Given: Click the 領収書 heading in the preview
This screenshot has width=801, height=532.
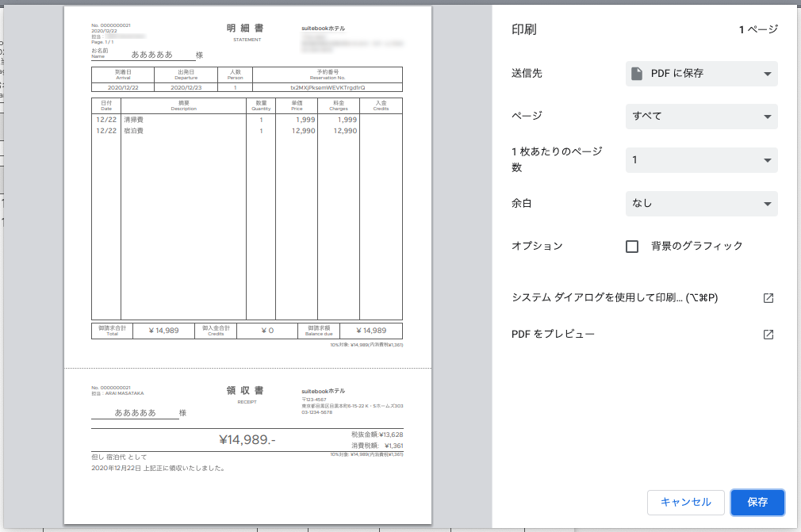Looking at the screenshot, I should pos(246,391).
